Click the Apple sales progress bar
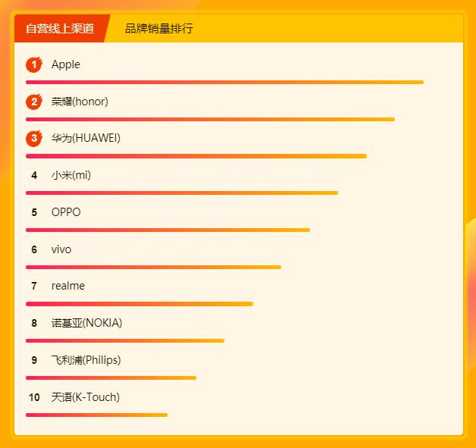Viewport: 476px width, 448px height. click(224, 83)
